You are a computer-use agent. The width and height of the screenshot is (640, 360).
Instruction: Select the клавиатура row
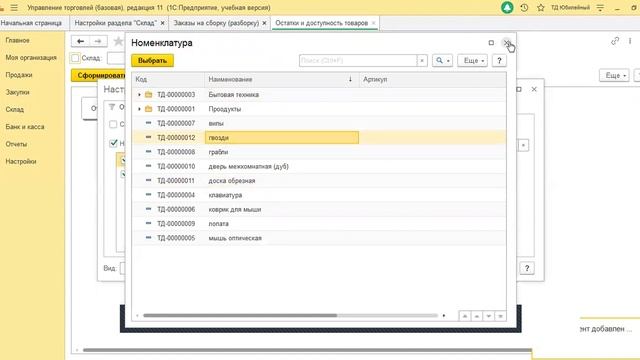coord(319,195)
